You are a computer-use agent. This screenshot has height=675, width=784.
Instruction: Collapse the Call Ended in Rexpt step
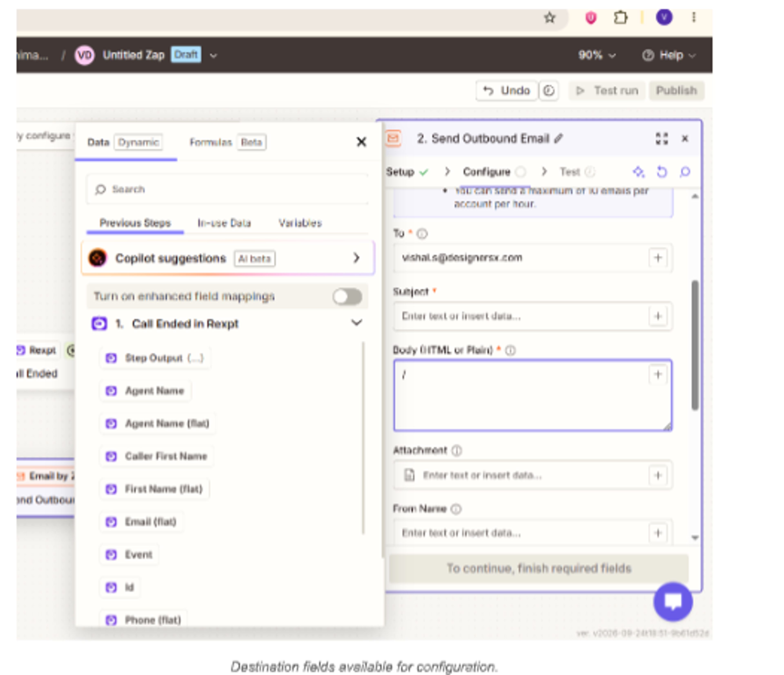[356, 323]
